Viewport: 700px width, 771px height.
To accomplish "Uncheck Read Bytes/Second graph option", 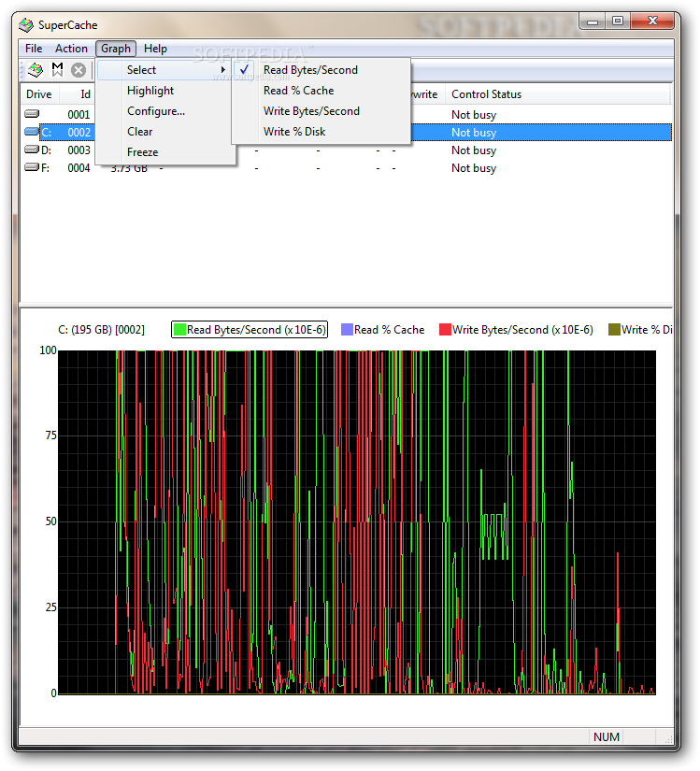I will coord(321,70).
